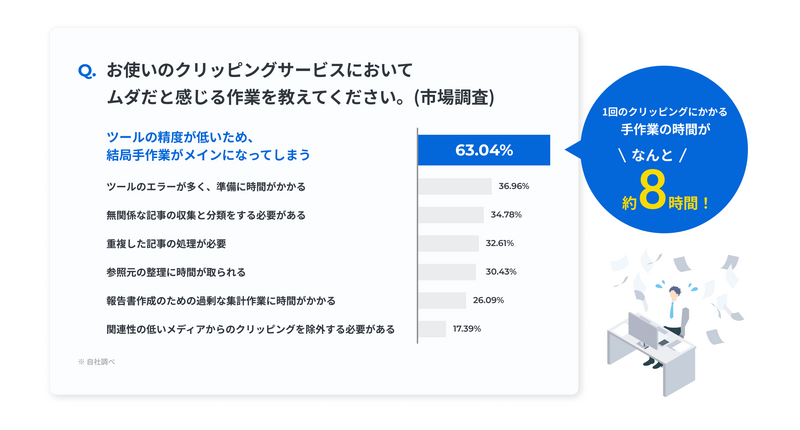Click the 32.61% gray bar
800x430 pixels.
(x=448, y=243)
